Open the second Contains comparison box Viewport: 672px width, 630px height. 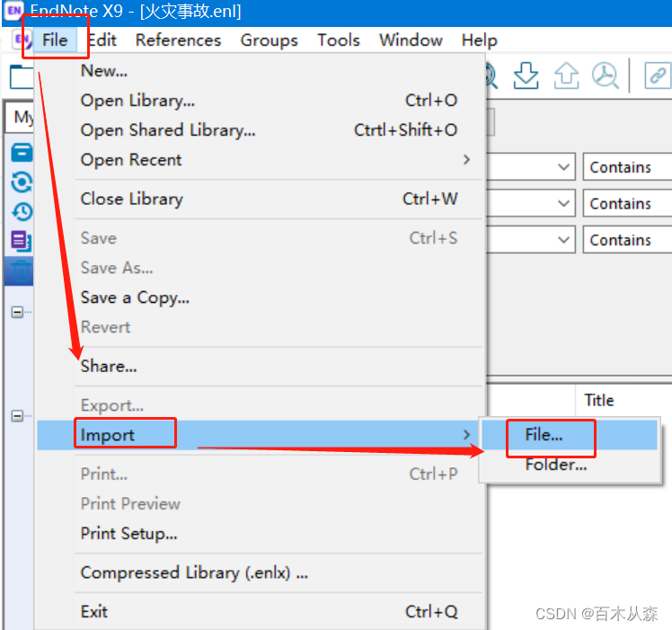[x=627, y=203]
